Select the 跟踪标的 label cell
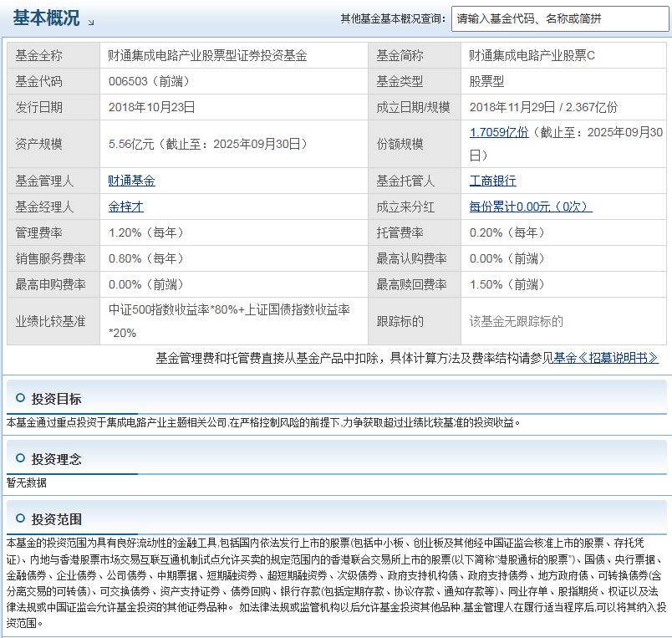672x638 pixels. point(415,321)
